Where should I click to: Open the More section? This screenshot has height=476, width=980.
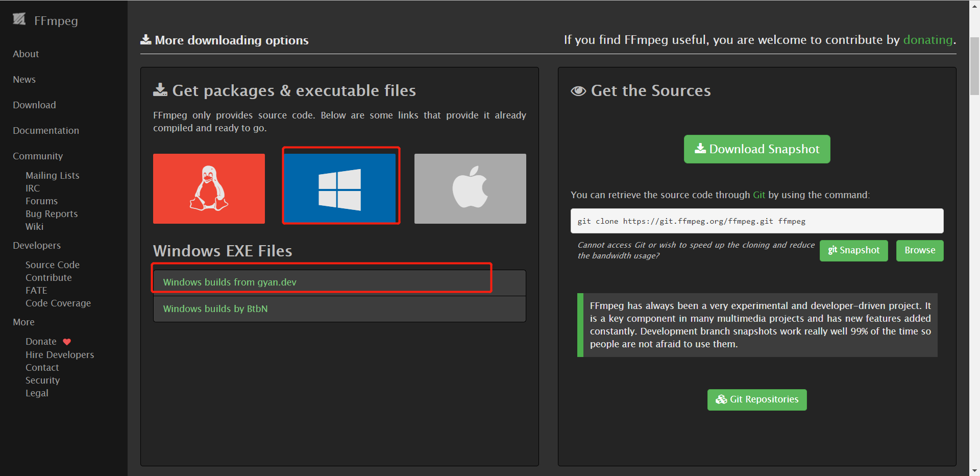coord(23,322)
